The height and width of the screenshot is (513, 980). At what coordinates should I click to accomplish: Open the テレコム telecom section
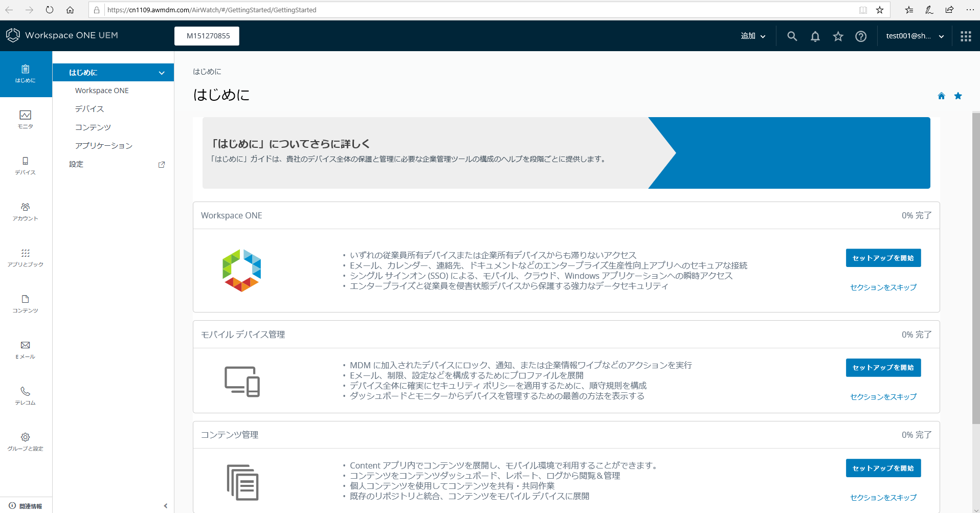pyautogui.click(x=26, y=396)
